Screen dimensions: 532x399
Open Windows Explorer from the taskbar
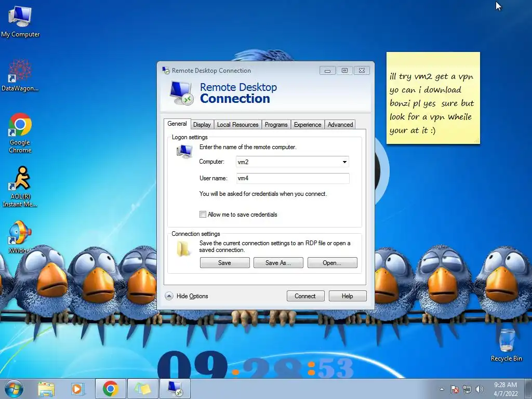coord(46,389)
